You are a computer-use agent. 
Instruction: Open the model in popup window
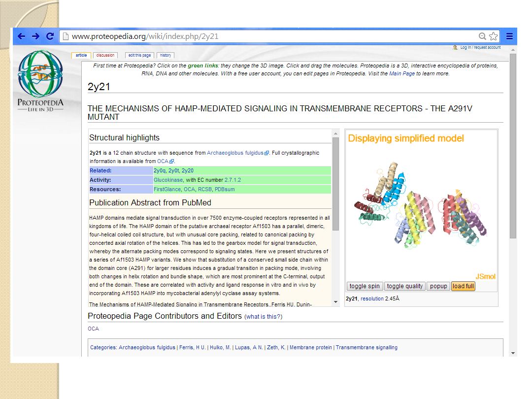(x=438, y=286)
